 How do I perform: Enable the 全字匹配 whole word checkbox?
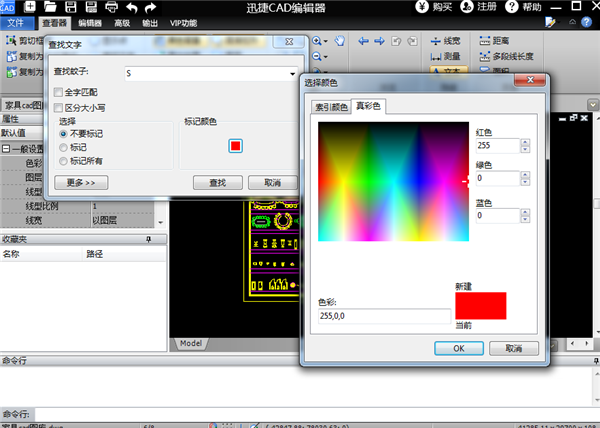58,92
